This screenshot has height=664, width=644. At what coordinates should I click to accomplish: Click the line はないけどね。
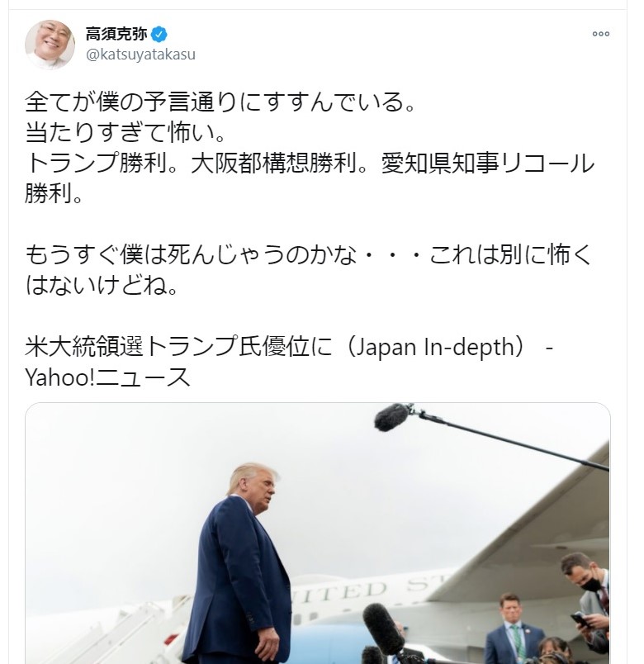102,285
